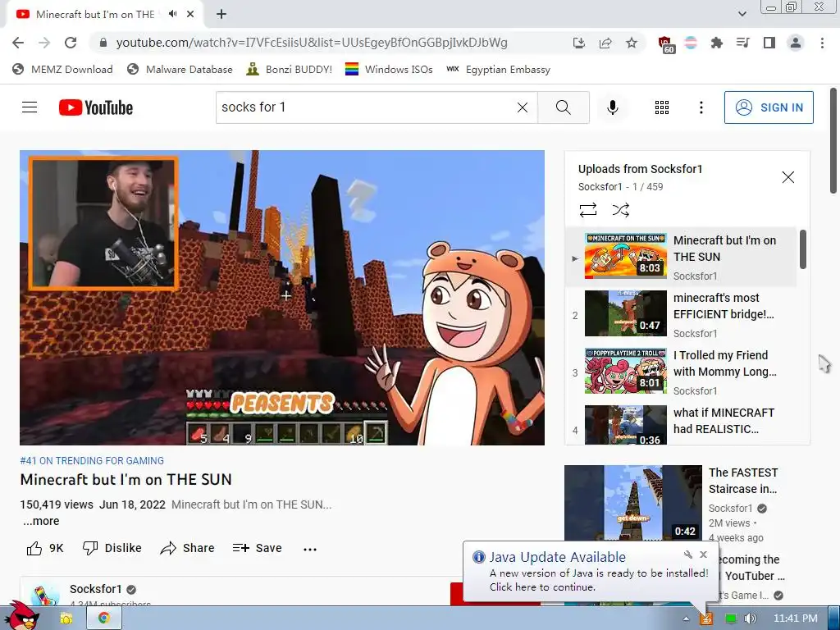Open the tab search chevron
The width and height of the screenshot is (840, 630).
tap(742, 15)
